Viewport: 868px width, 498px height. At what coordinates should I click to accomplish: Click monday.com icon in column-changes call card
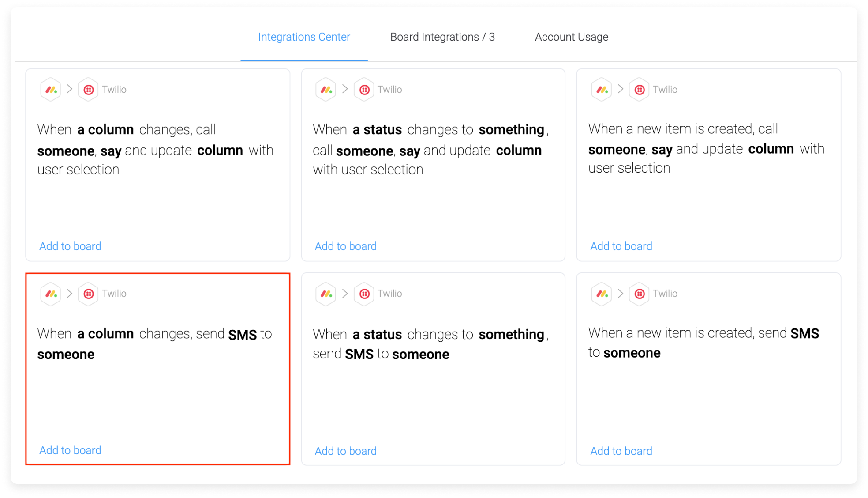51,90
